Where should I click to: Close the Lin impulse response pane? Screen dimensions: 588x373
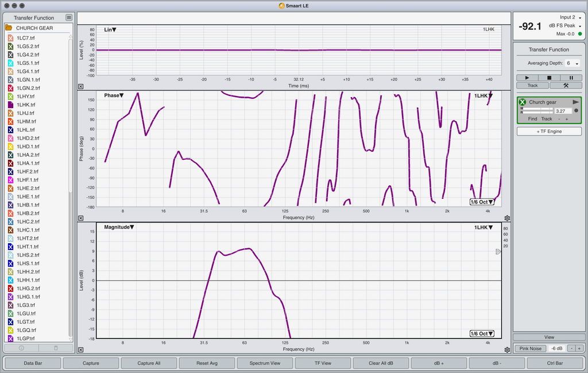click(x=80, y=86)
